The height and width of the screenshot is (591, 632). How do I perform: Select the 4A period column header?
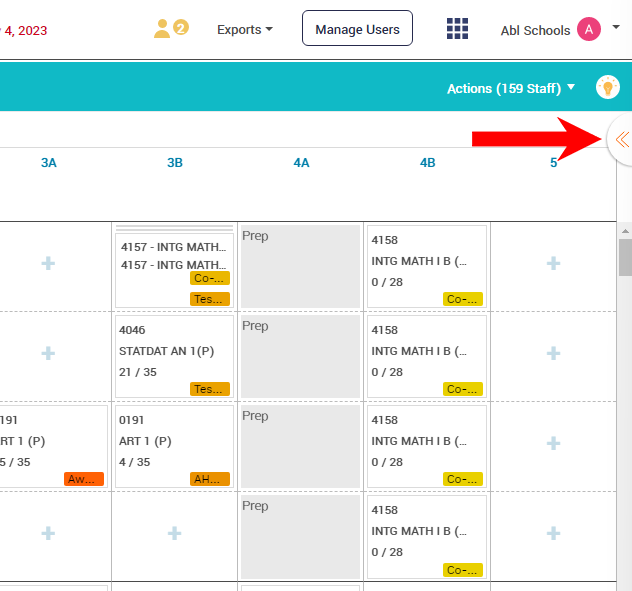click(x=301, y=162)
